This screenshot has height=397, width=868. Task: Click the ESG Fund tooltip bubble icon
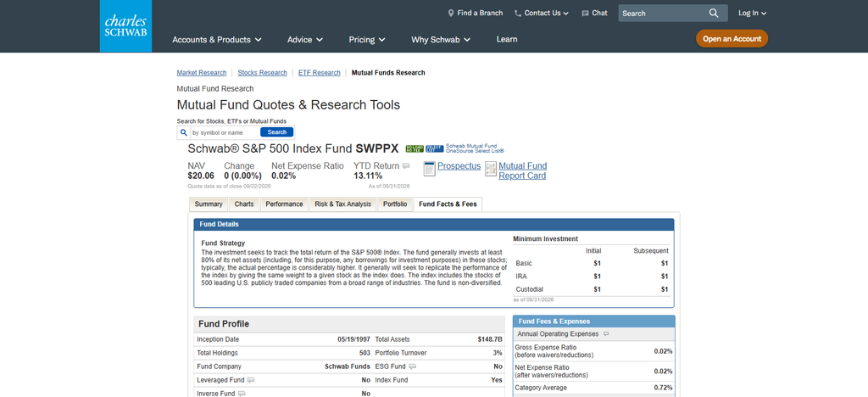pyautogui.click(x=413, y=366)
